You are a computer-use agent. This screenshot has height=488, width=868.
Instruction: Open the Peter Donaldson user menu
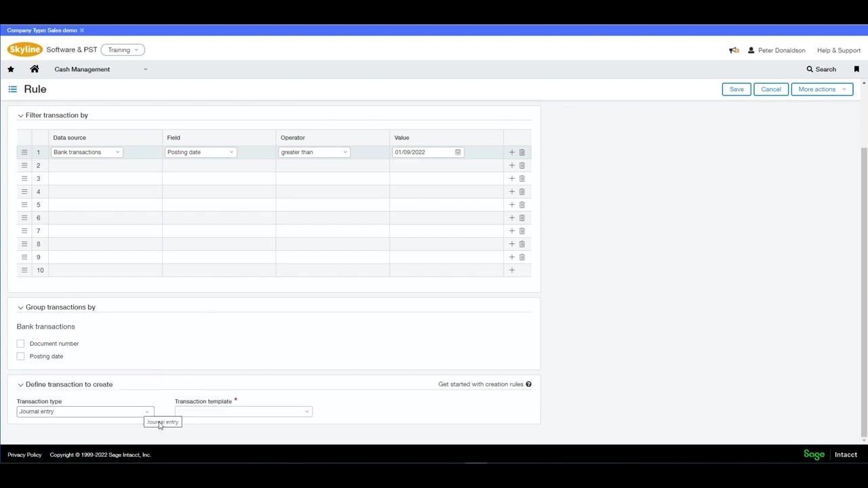(x=776, y=50)
